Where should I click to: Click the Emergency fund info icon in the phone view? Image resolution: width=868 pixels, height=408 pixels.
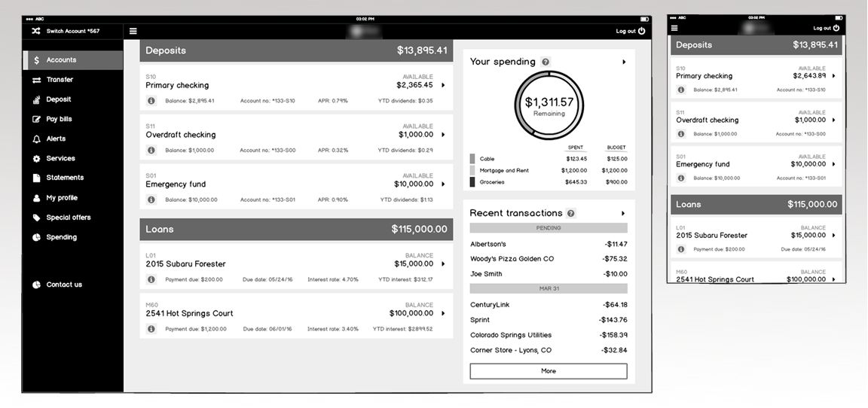pyautogui.click(x=681, y=178)
